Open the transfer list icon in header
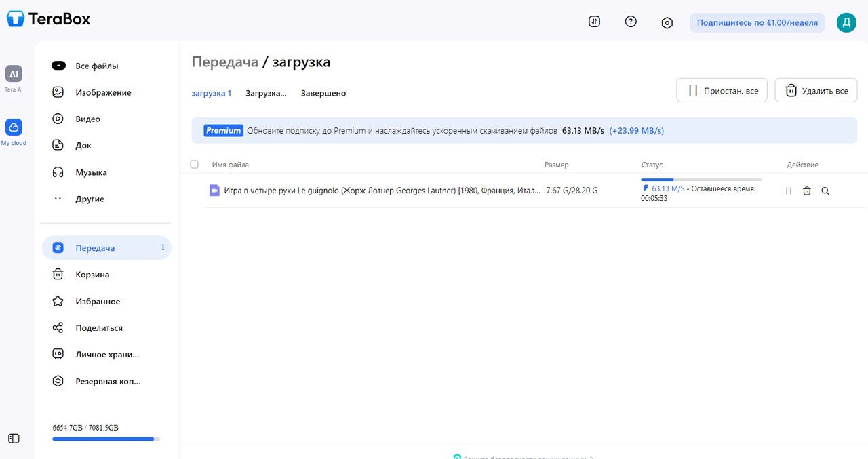Viewport: 868px width, 459px height. click(x=595, y=22)
